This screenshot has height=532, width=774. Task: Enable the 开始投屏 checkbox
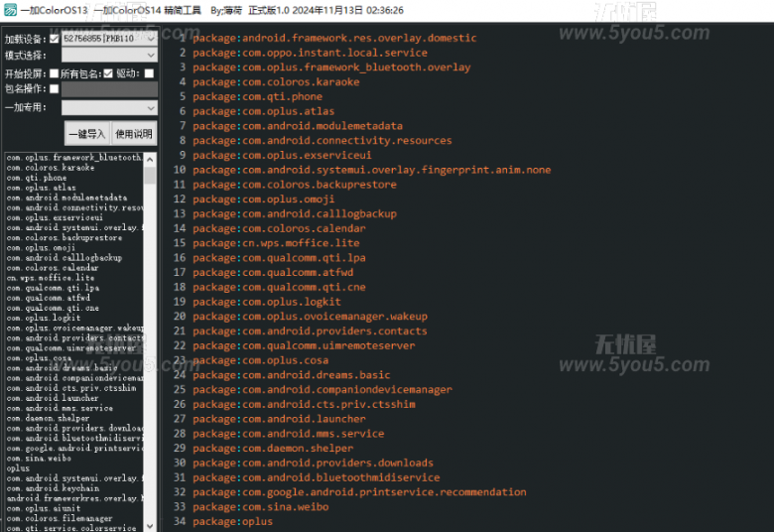tap(55, 73)
